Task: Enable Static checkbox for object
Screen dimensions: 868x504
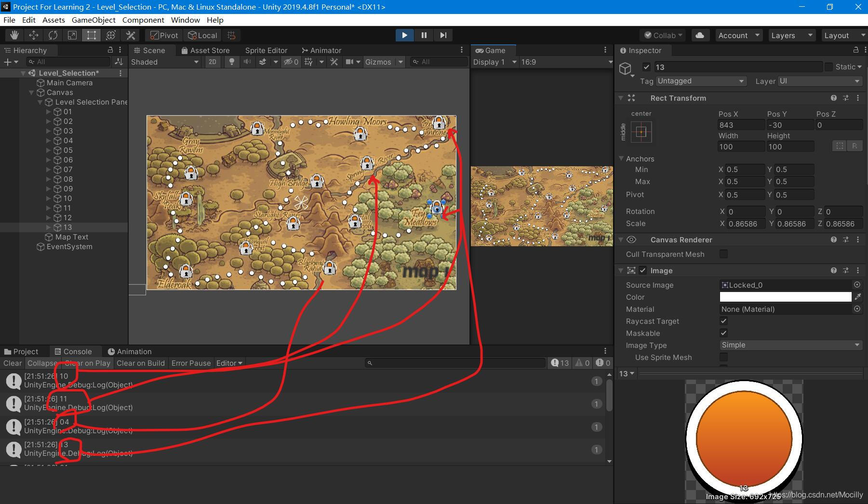Action: point(828,67)
